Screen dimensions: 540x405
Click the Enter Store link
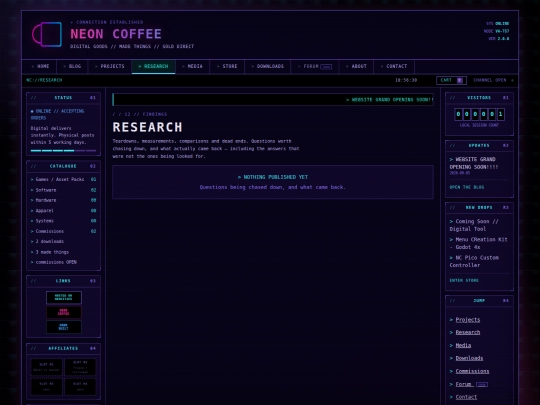(x=464, y=280)
